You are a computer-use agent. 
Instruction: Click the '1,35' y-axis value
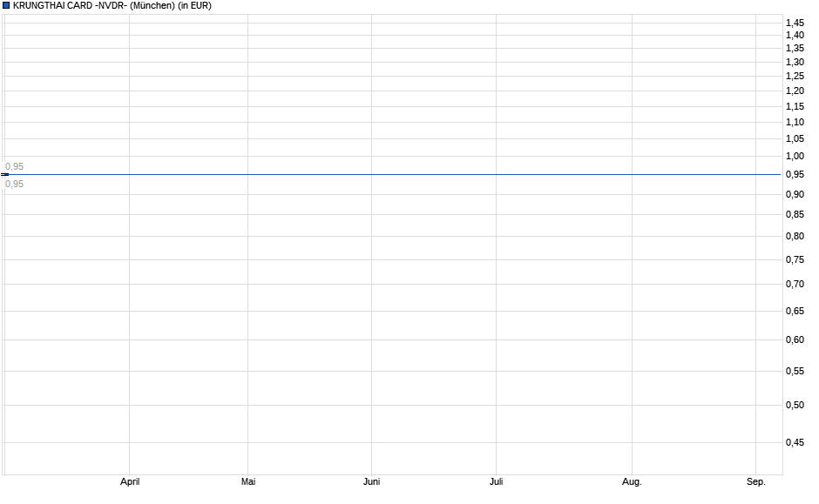click(795, 48)
